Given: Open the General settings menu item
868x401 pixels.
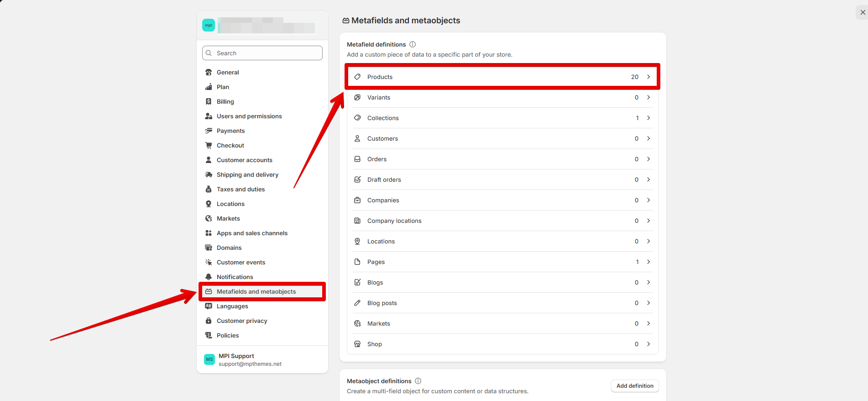Looking at the screenshot, I should [x=228, y=72].
